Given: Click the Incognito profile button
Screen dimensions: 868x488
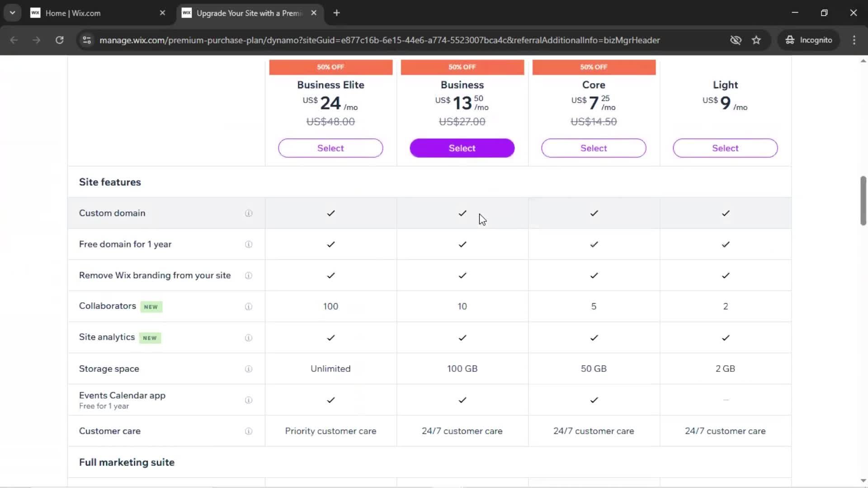Looking at the screenshot, I should click(x=809, y=40).
